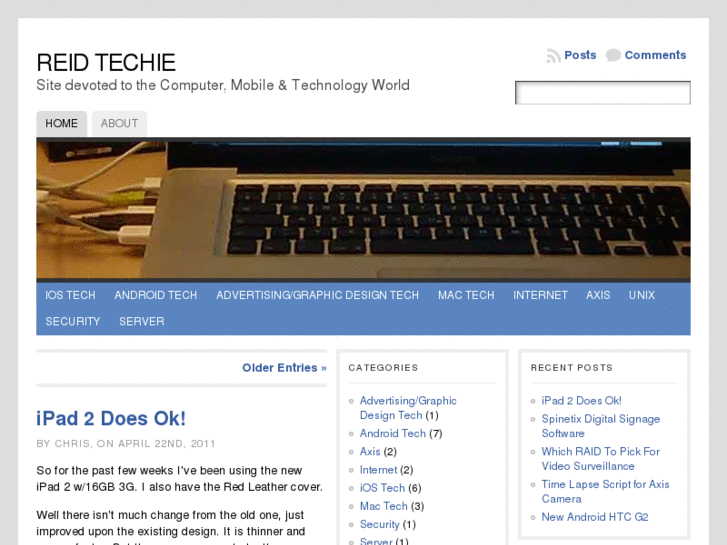Open ADVERTISING/GRAPHIC DESIGN TECH menu item

click(x=317, y=295)
